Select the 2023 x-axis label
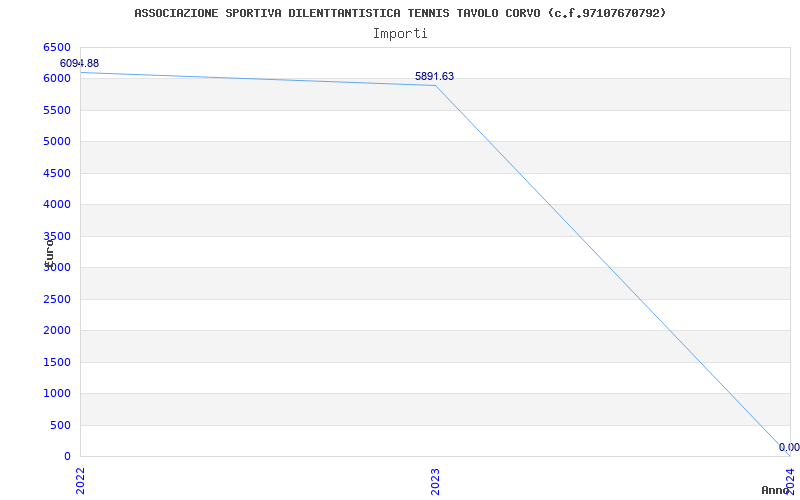 click(x=435, y=481)
